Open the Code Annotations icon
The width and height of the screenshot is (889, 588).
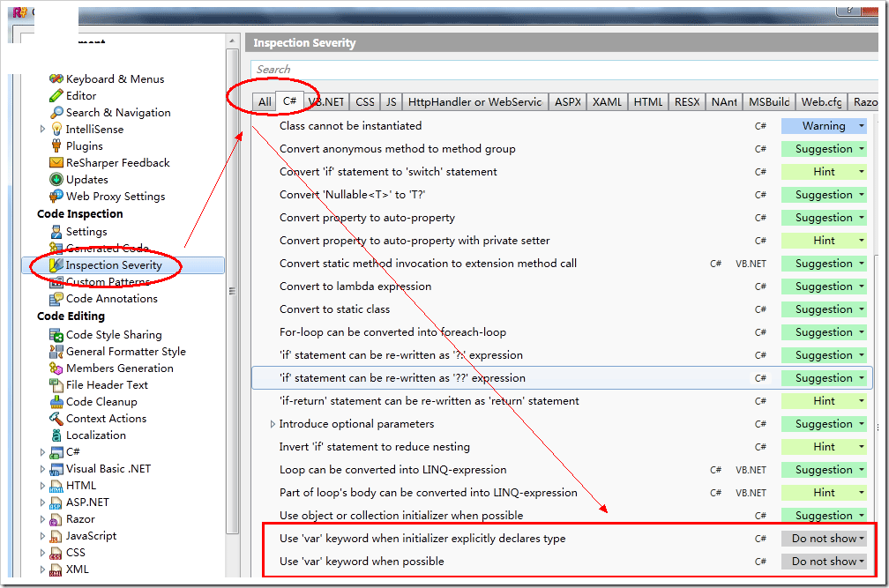56,299
